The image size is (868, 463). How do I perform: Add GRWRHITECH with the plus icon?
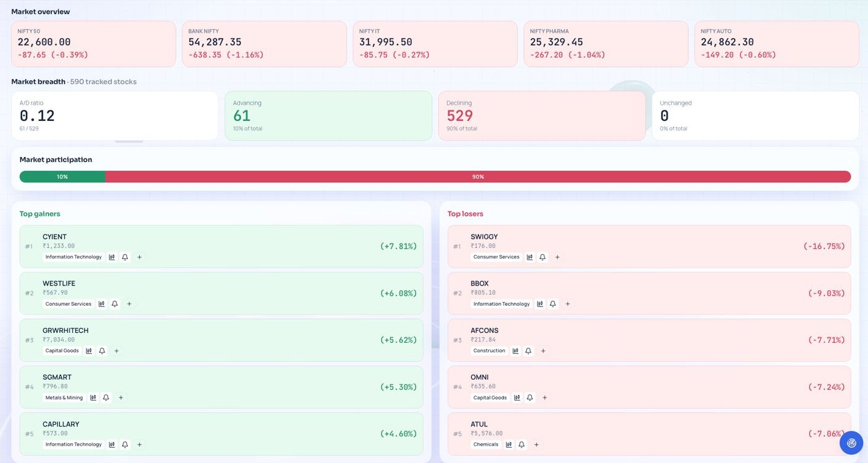[x=117, y=351]
